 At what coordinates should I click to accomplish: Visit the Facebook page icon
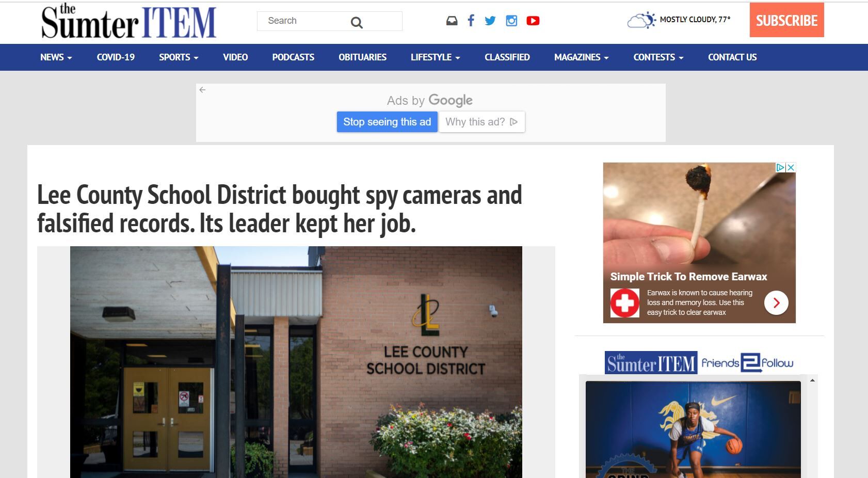471,21
